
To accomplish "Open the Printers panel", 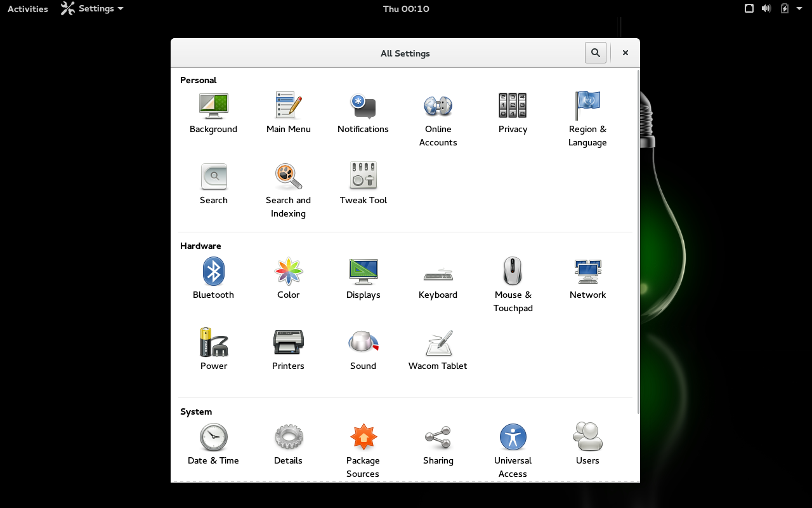I will 288,344.
